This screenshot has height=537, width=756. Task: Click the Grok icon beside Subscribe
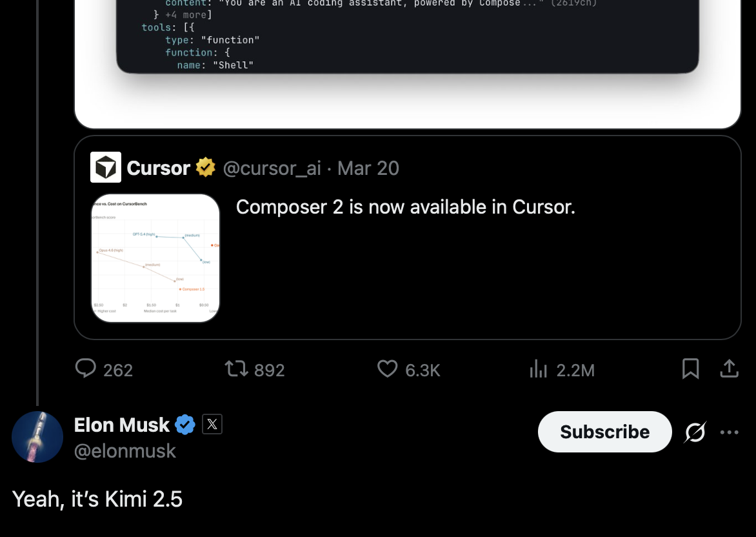(695, 432)
